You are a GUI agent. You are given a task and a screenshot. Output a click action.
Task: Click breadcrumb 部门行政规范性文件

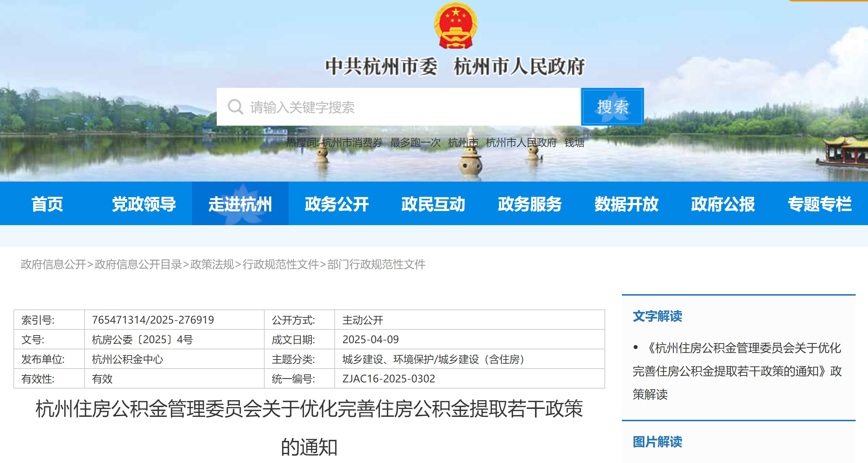point(376,264)
